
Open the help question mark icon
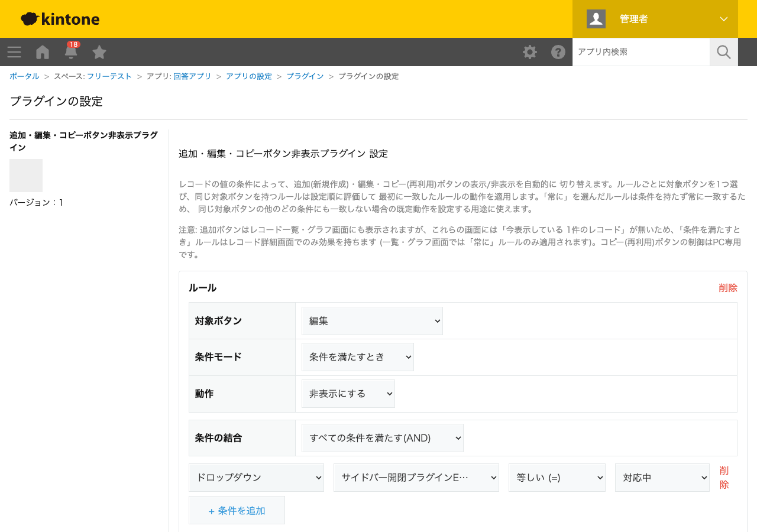point(558,52)
